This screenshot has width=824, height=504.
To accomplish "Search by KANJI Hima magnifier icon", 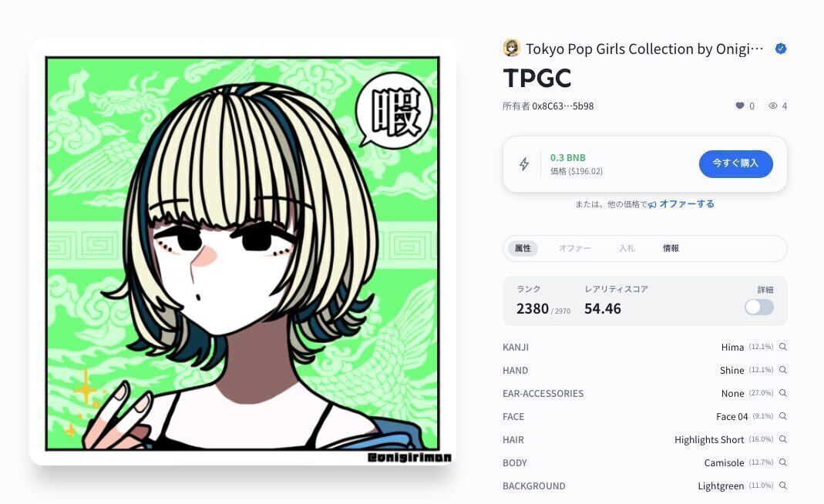I will coord(783,347).
